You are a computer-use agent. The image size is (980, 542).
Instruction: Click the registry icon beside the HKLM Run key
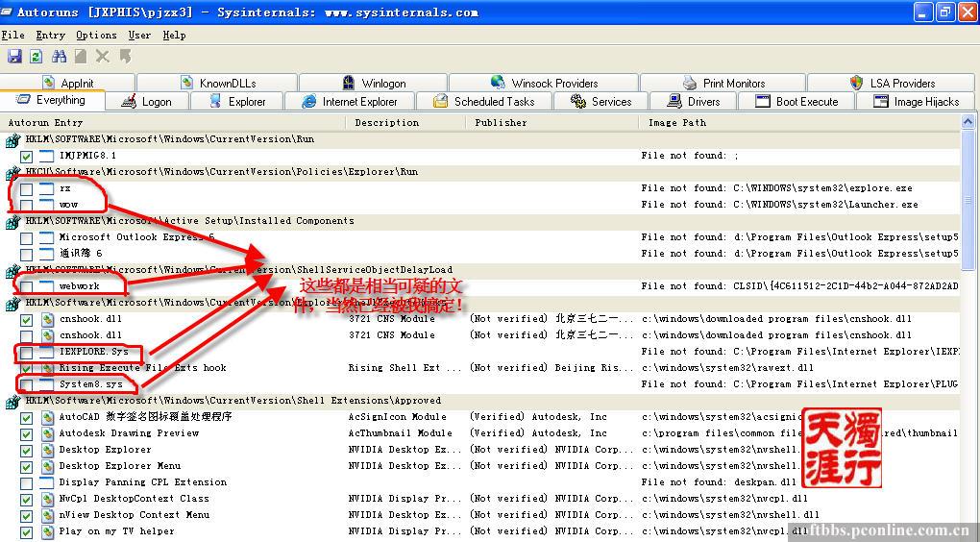(12, 140)
